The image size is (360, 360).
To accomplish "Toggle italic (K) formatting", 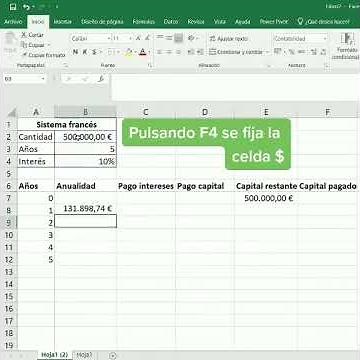I will tap(85, 52).
